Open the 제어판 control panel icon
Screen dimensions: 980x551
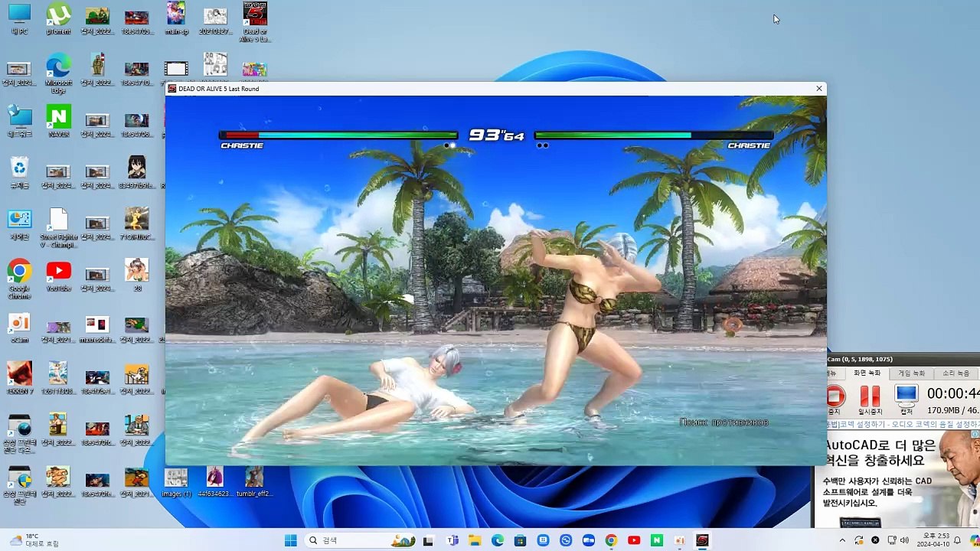pyautogui.click(x=19, y=223)
